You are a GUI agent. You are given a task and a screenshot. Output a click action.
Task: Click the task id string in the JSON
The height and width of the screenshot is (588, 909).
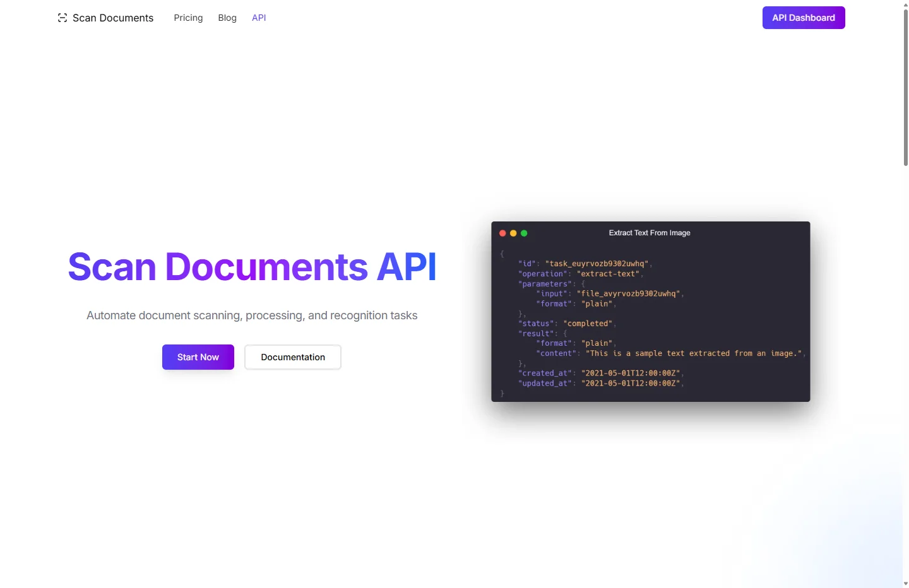(x=596, y=264)
